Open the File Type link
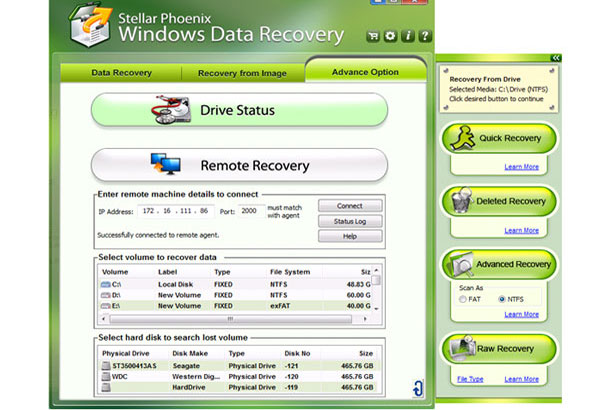This screenshot has width=590, height=410. 470,379
